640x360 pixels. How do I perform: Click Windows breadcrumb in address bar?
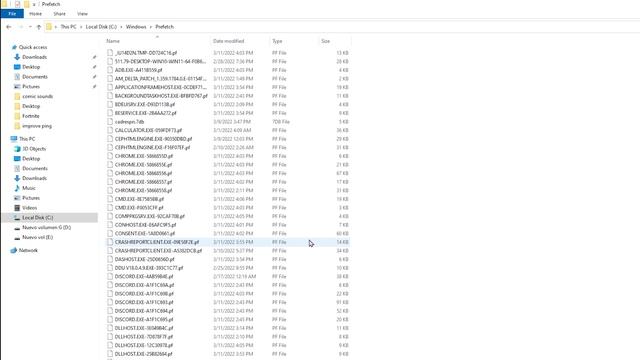tap(136, 27)
